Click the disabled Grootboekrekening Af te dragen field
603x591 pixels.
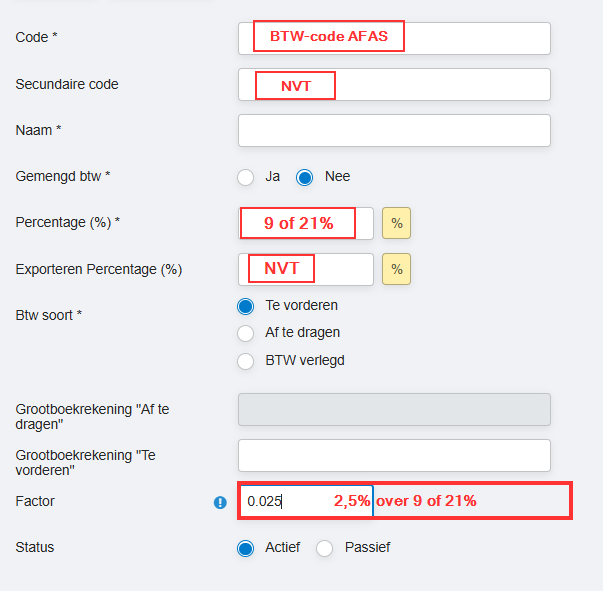click(394, 410)
